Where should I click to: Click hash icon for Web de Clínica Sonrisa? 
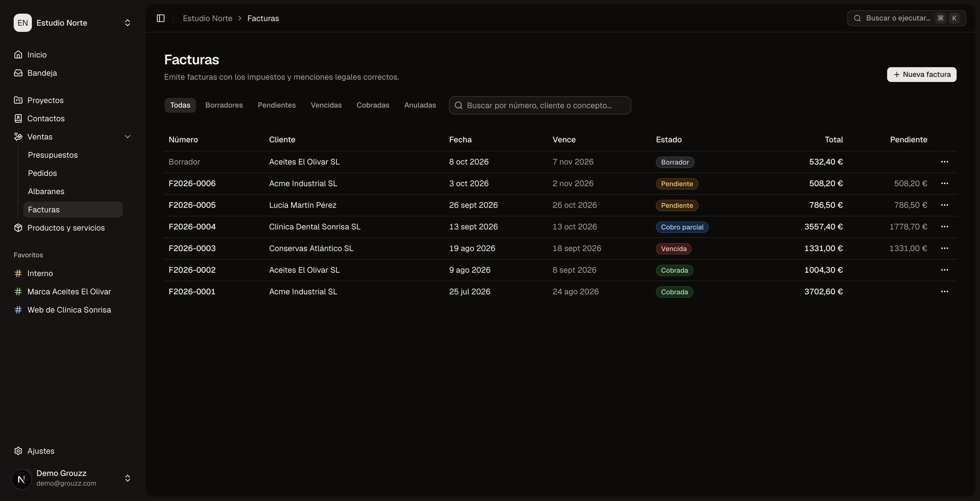pyautogui.click(x=18, y=310)
